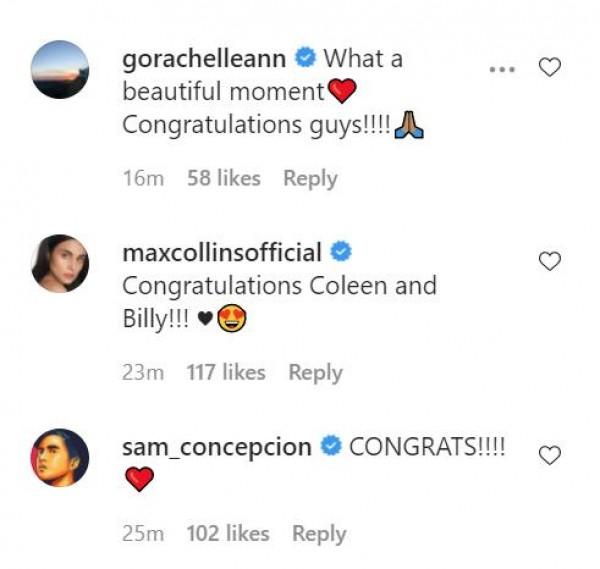The image size is (600, 569).
Task: Click the verified badge beside maxcollinsofficial
Action: (x=340, y=252)
